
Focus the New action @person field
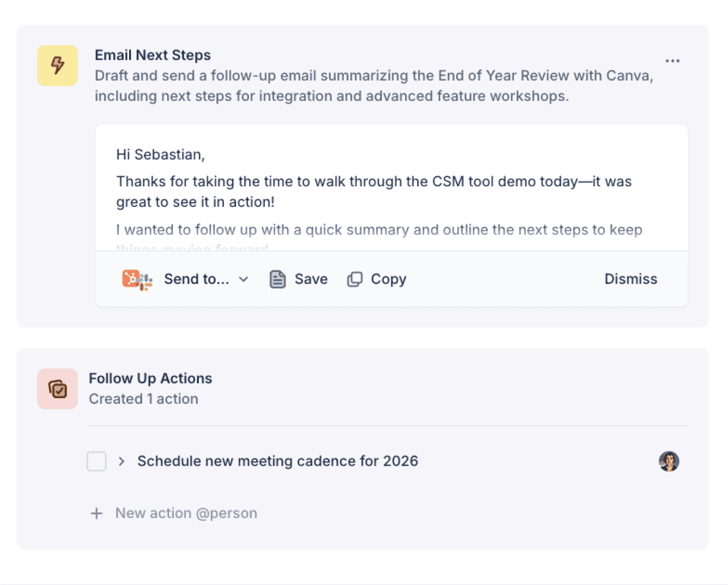(x=186, y=514)
